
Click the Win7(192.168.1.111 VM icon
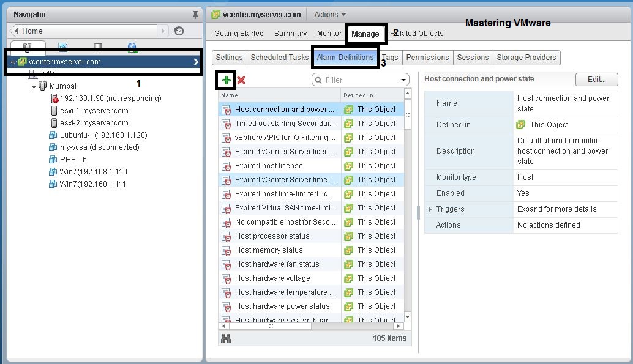point(53,184)
